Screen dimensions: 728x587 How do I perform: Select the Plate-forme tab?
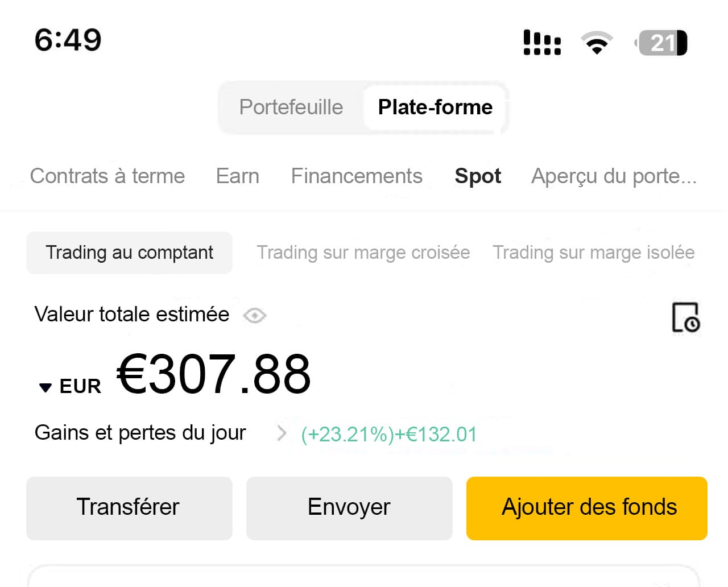tap(435, 107)
